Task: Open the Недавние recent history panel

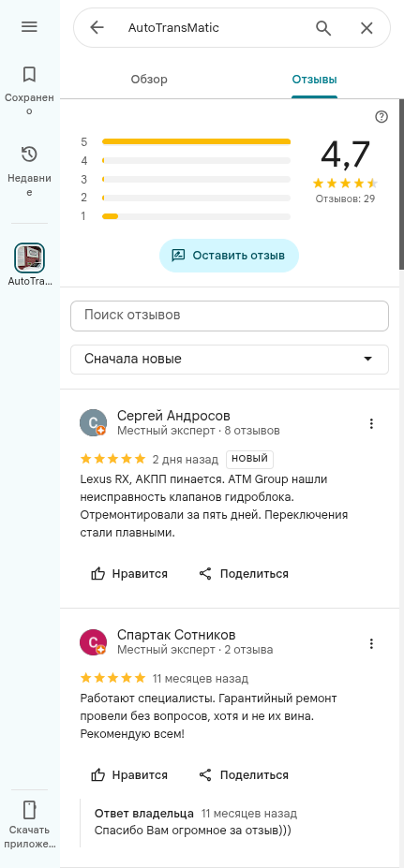Action: tap(29, 171)
